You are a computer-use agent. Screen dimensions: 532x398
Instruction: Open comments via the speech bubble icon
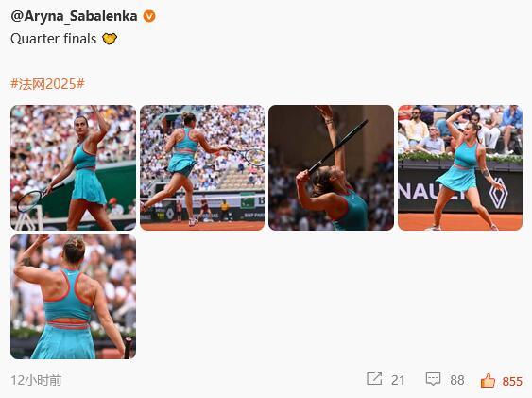434,379
